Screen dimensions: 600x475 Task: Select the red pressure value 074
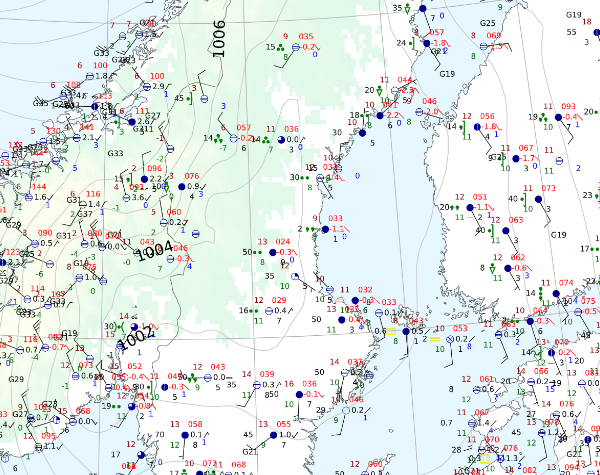566,283
